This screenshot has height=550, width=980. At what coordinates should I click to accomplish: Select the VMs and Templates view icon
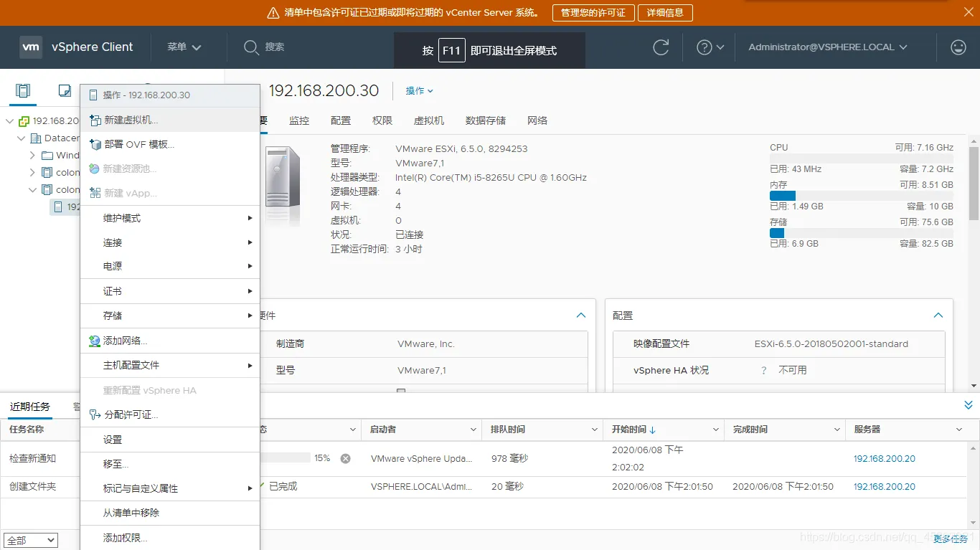[x=65, y=90]
